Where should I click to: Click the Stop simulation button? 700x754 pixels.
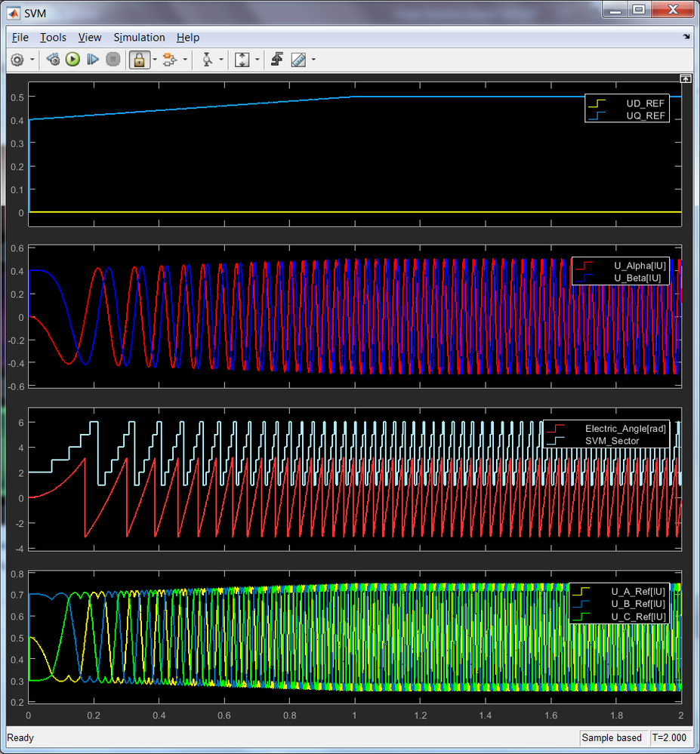[113, 60]
